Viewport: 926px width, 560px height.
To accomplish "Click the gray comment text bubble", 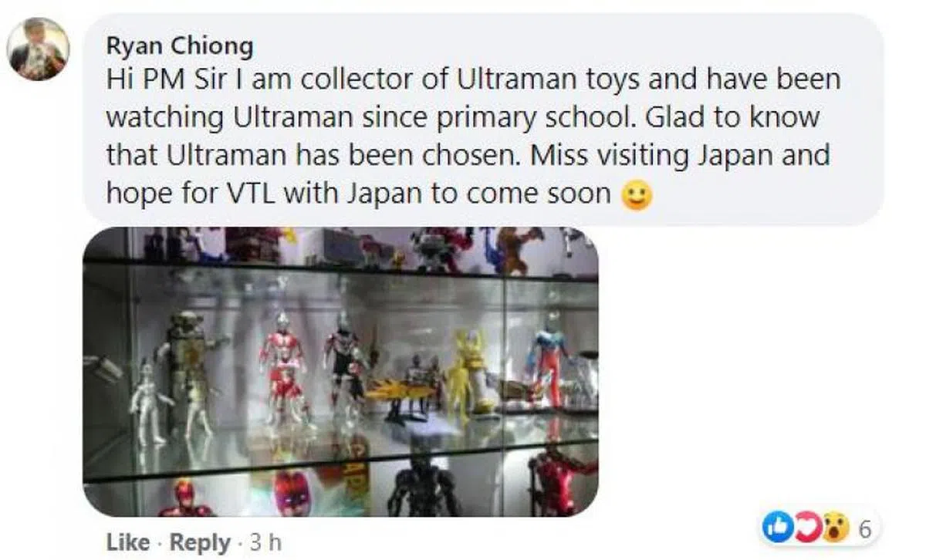I will [483, 119].
